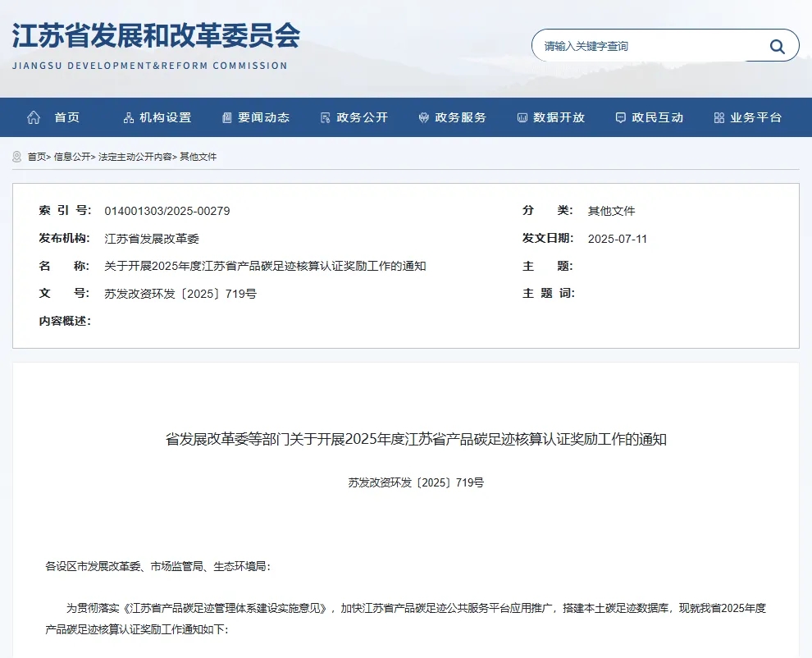This screenshot has height=658, width=812.
Task: Click the magnifier search icon
Action: [777, 46]
